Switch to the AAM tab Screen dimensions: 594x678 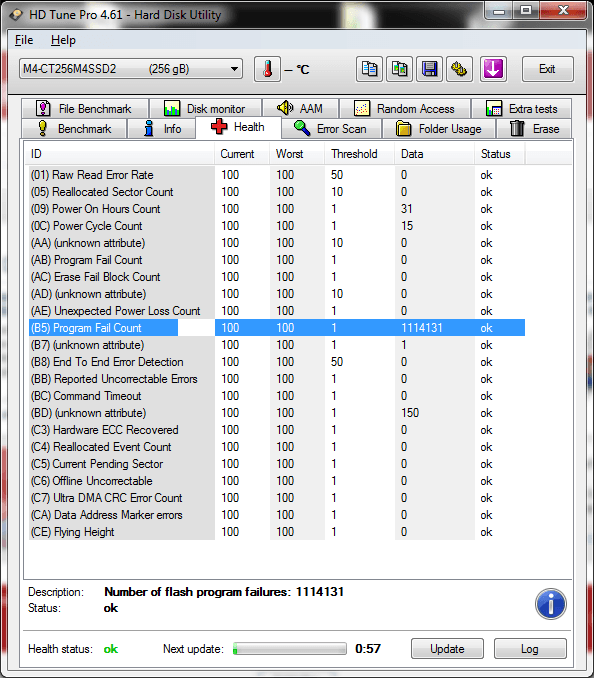coord(300,108)
